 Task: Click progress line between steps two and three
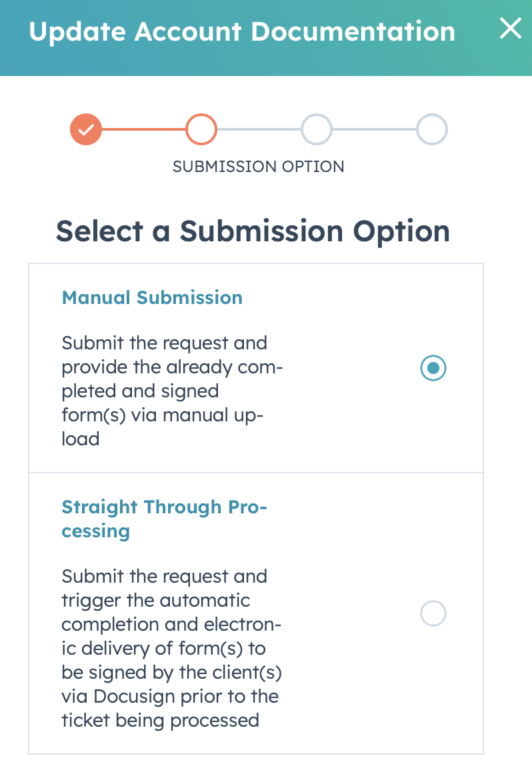point(259,129)
